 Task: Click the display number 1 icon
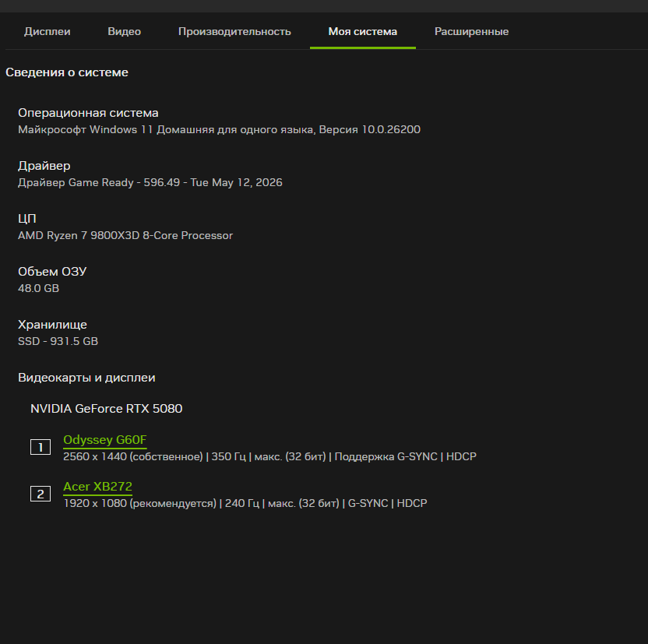click(x=40, y=447)
